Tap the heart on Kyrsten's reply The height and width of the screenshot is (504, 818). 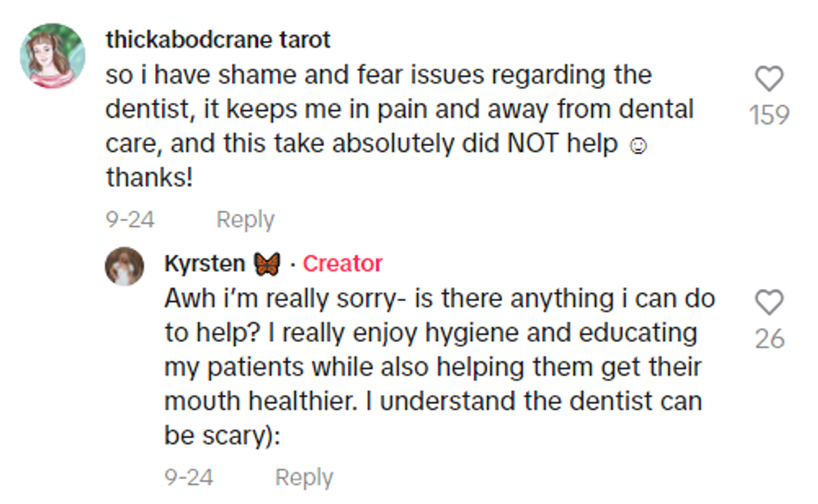pyautogui.click(x=769, y=302)
